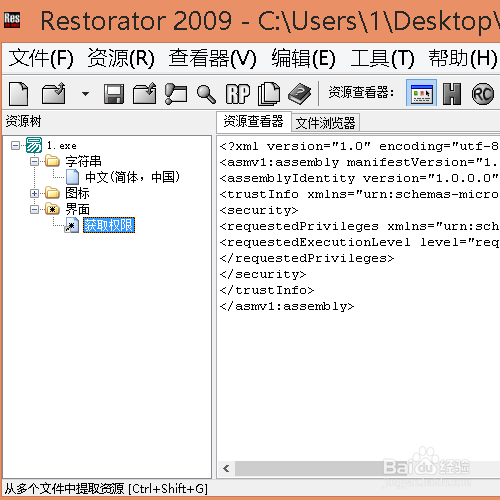Select the default resource viewer mode icon
Viewport: 500px width, 500px height.
(421, 93)
